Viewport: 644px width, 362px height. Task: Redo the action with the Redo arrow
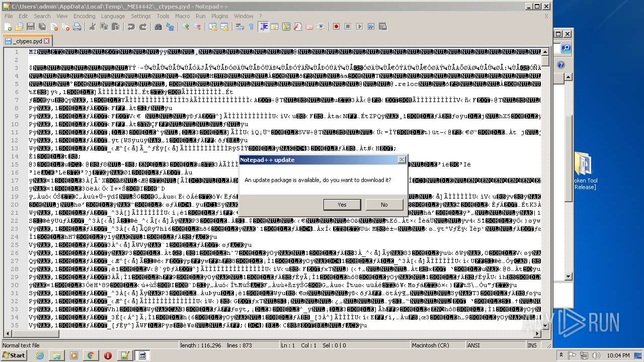pyautogui.click(x=143, y=27)
